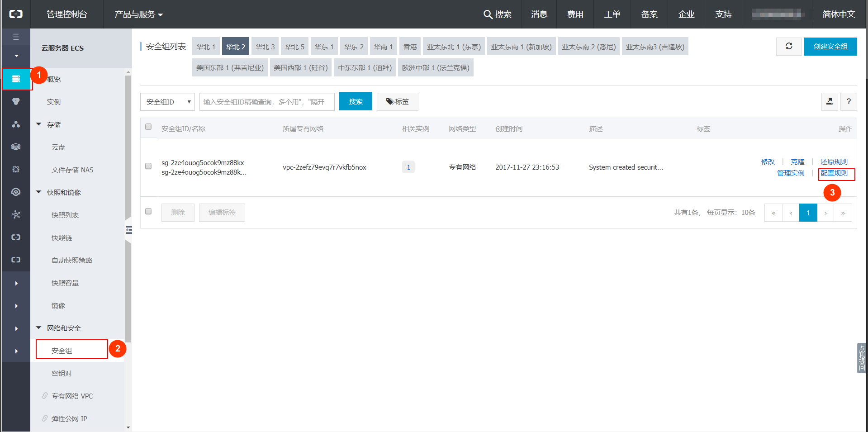This screenshot has width=868, height=432.
Task: Click the export download icon above table
Action: click(x=830, y=102)
